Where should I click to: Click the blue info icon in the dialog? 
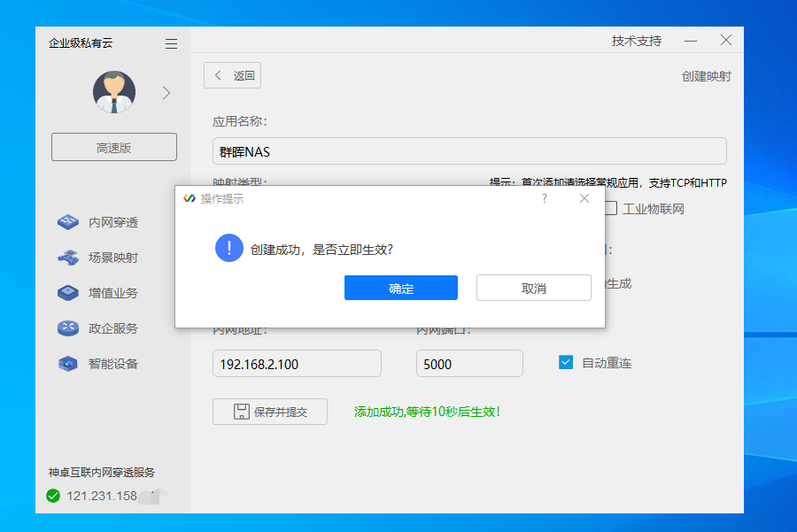[x=229, y=248]
